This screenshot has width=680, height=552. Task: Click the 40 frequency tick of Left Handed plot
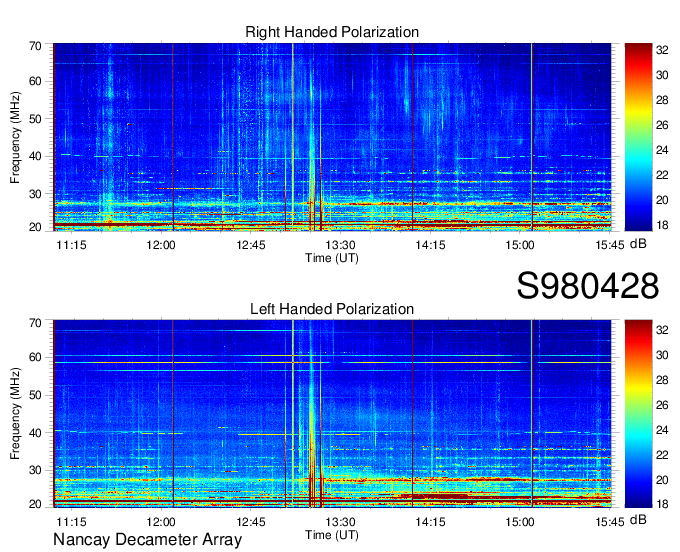pyautogui.click(x=35, y=433)
